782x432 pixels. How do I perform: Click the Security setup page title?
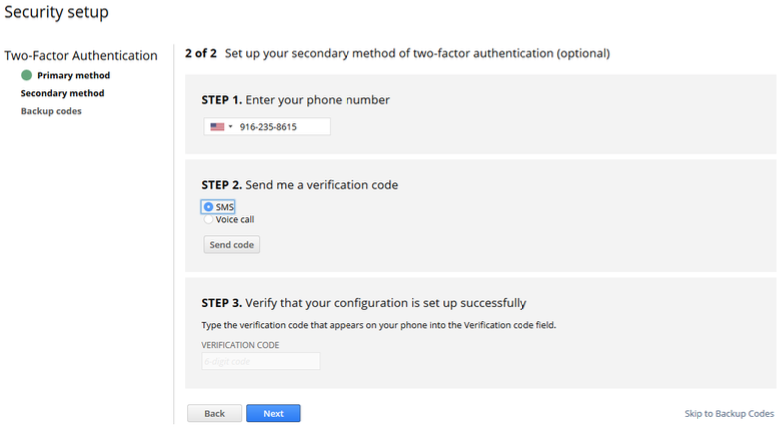tap(56, 13)
